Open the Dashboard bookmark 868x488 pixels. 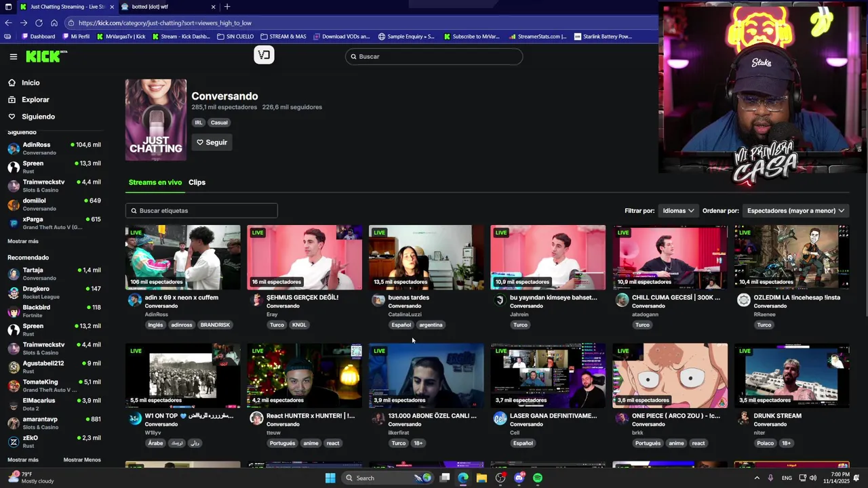pos(38,37)
